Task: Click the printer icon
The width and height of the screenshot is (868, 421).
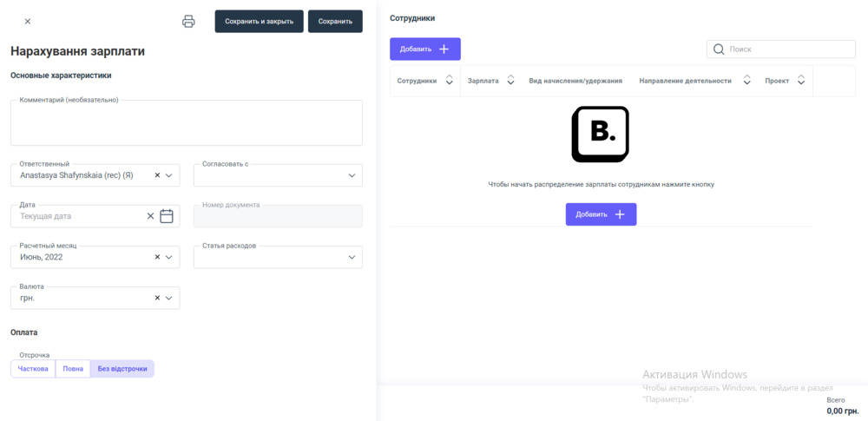Action: click(x=188, y=22)
